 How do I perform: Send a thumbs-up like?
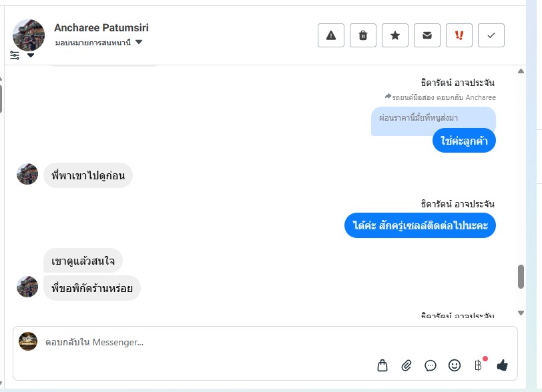tap(503, 365)
